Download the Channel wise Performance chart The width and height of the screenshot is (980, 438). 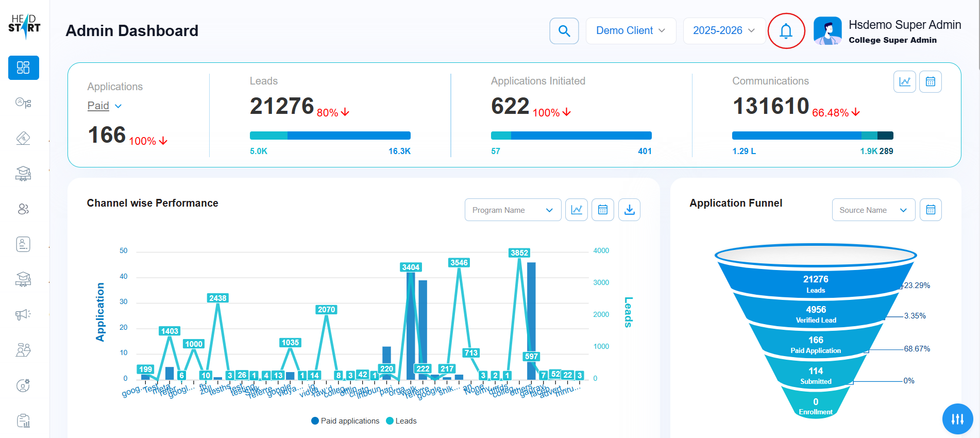point(629,210)
